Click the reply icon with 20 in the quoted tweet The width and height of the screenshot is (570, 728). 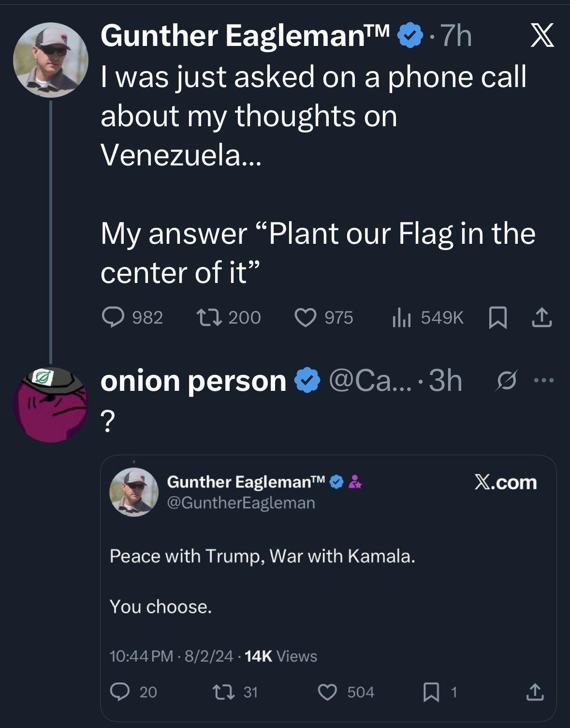pyautogui.click(x=118, y=692)
